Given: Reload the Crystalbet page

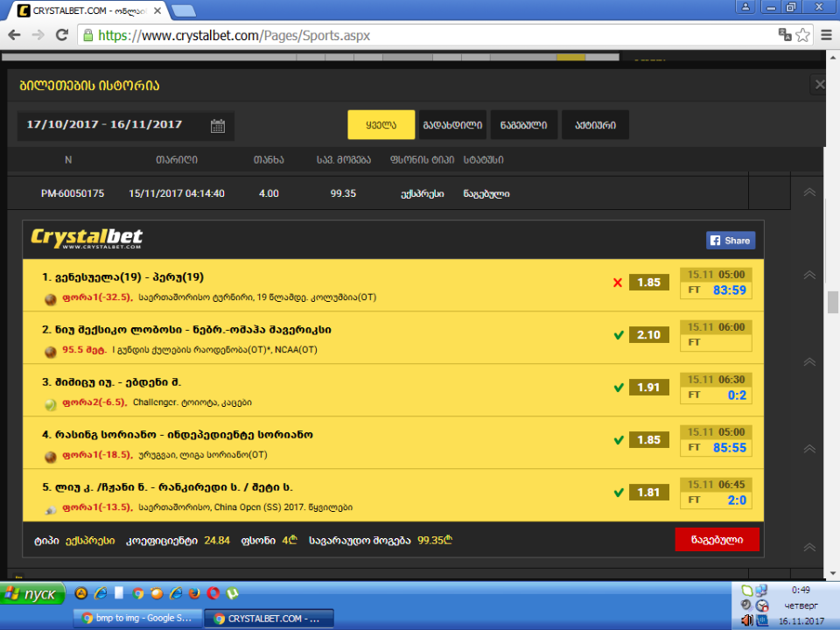Looking at the screenshot, I should click(x=62, y=35).
